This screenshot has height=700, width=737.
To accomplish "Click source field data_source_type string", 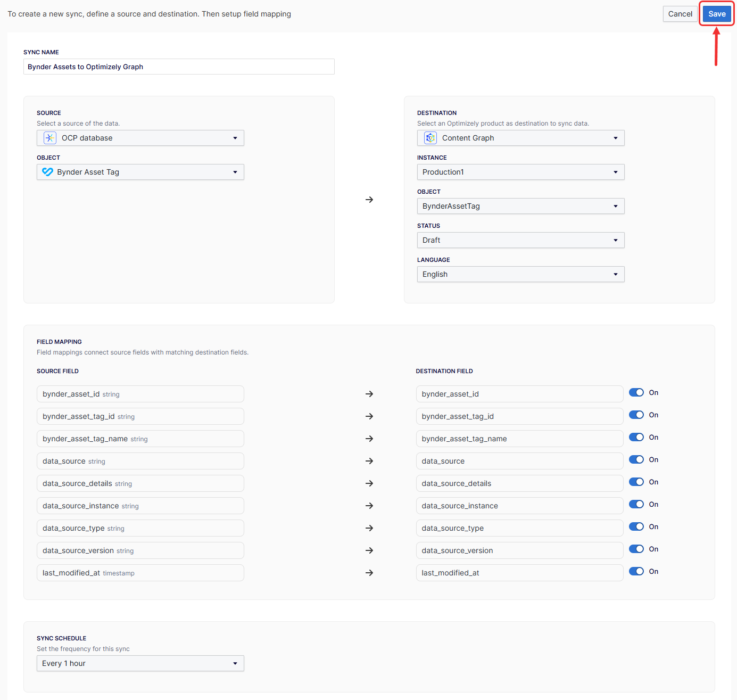I will click(x=140, y=528).
